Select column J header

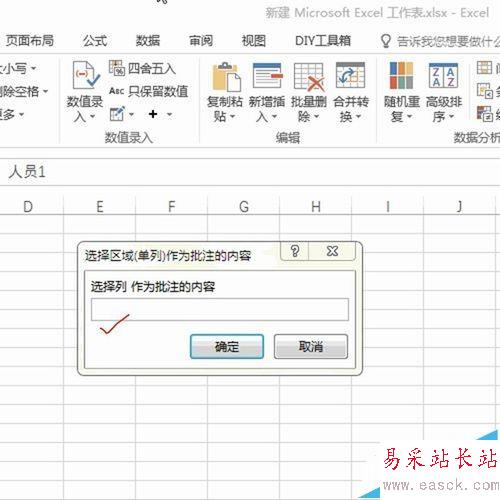pyautogui.click(x=460, y=207)
